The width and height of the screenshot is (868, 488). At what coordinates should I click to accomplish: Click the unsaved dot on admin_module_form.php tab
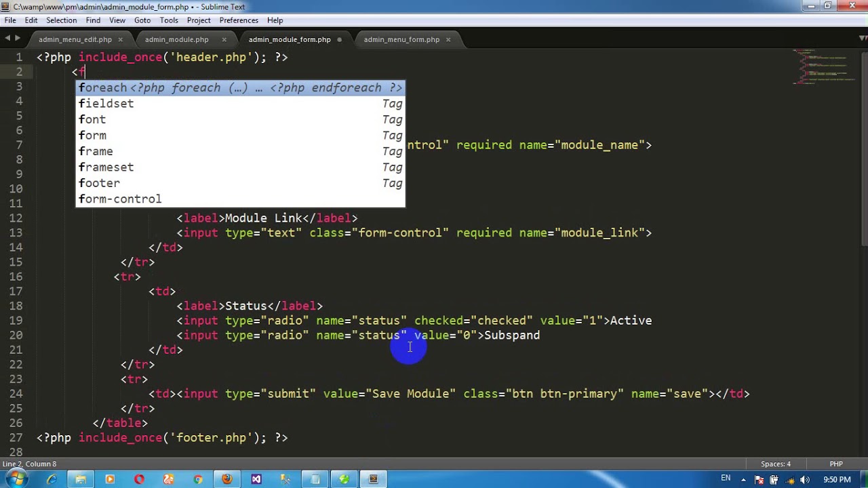[x=340, y=39]
